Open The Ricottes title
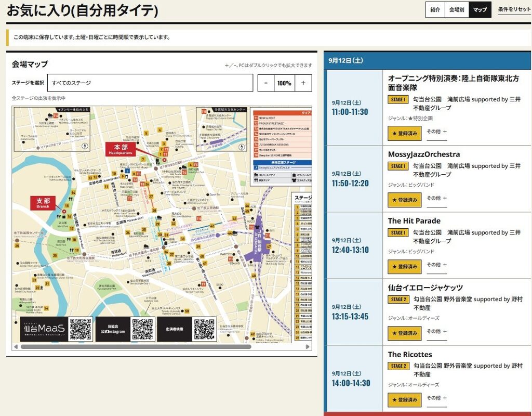The width and height of the screenshot is (532, 416). click(410, 354)
